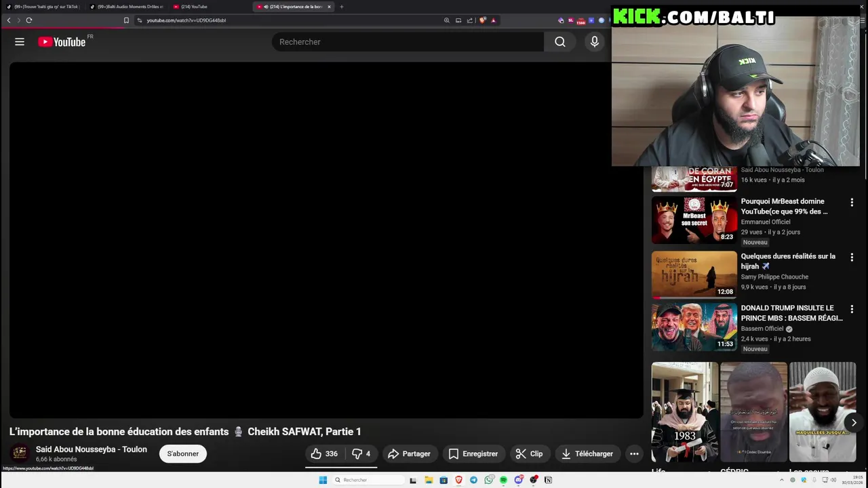Close the L'importance de la bonne tab
868x488 pixels.
tap(329, 7)
